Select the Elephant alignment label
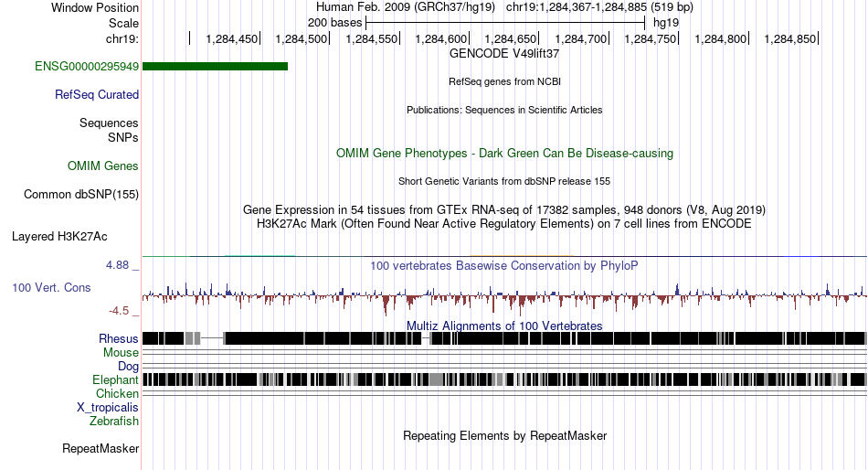 [115, 380]
